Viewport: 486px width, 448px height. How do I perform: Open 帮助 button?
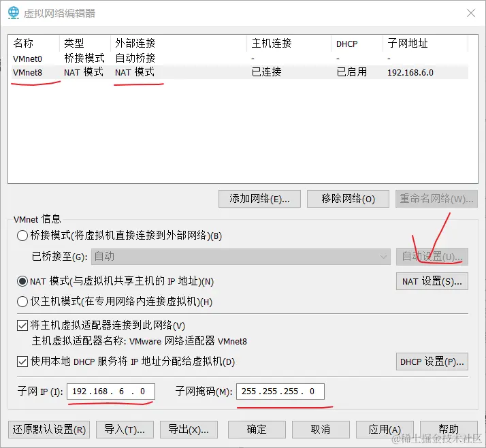pyautogui.click(x=449, y=430)
